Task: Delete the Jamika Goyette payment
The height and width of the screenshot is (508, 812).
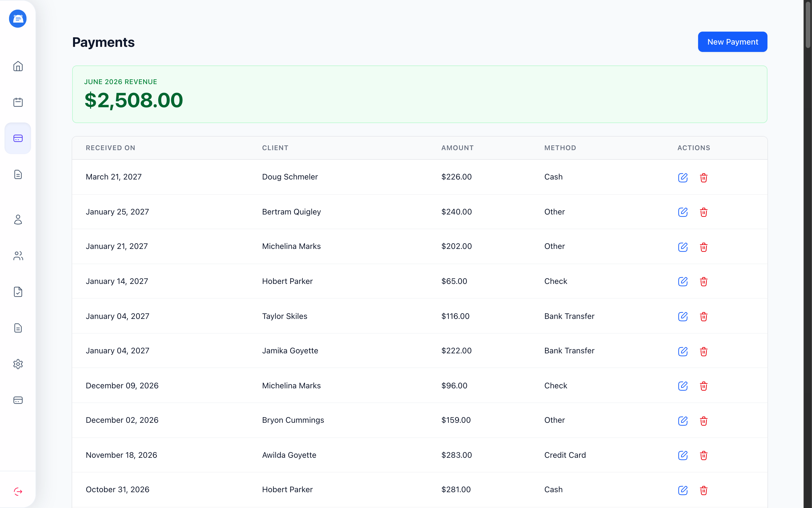Action: click(704, 351)
